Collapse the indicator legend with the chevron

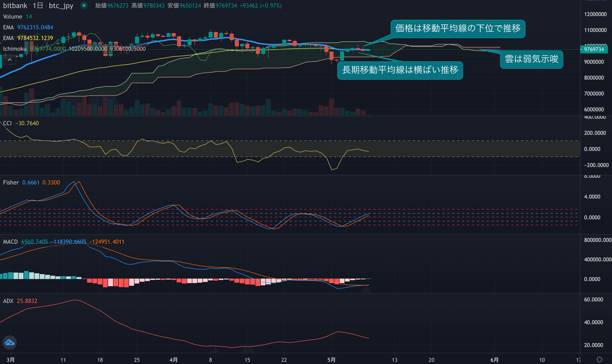[x=10, y=60]
